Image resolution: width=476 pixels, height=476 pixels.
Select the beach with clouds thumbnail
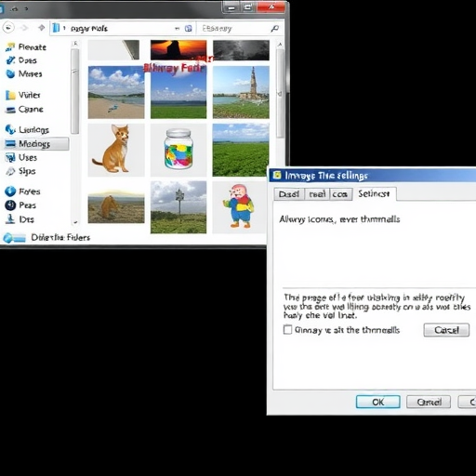(x=116, y=92)
